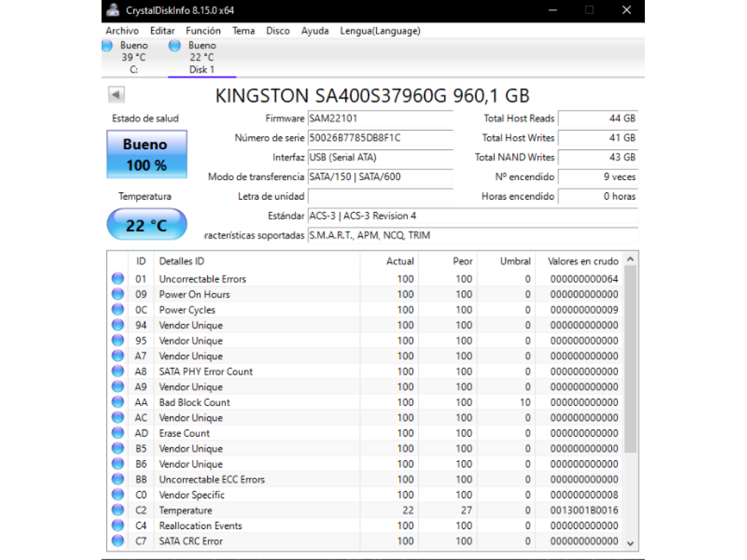Select the C: drive tab
The image size is (747, 560).
(x=134, y=57)
